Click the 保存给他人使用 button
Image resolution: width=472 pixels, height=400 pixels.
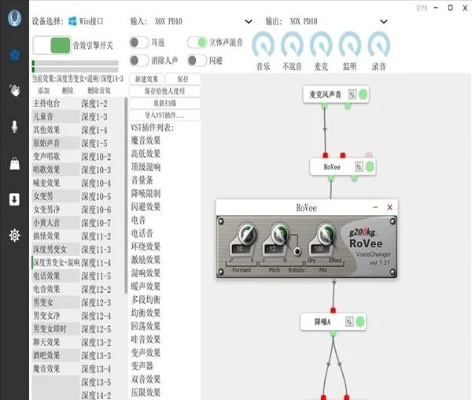(x=165, y=91)
